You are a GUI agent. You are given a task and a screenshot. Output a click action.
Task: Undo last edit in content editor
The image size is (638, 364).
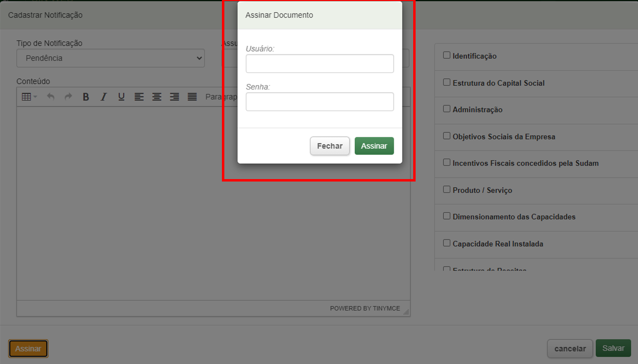click(51, 97)
